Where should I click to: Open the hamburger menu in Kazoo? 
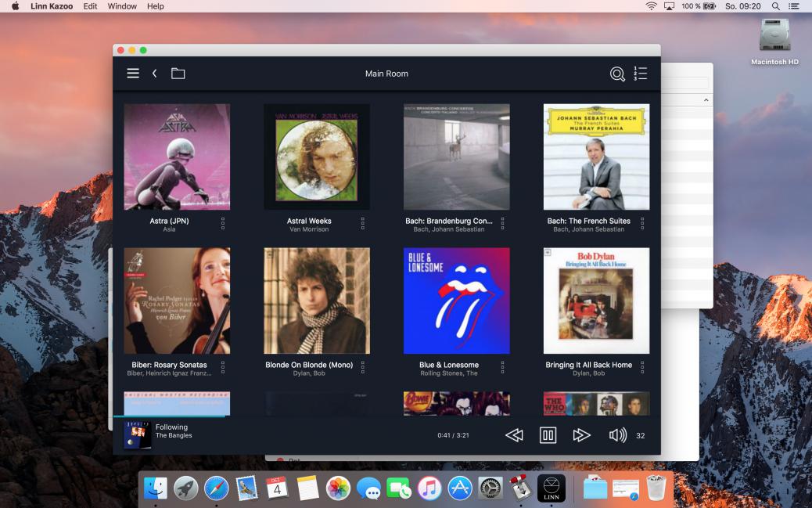pos(133,74)
